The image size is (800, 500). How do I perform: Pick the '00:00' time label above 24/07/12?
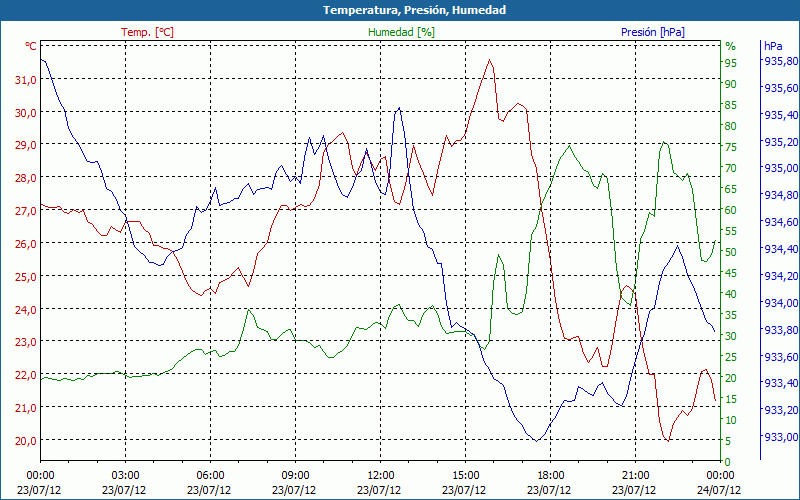(x=720, y=476)
